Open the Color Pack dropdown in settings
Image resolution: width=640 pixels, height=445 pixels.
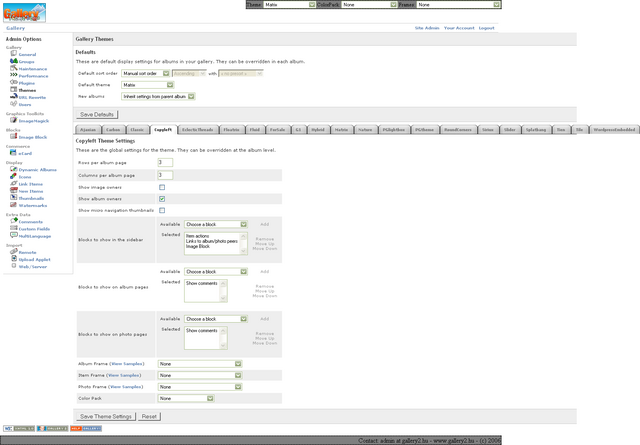click(x=200, y=398)
